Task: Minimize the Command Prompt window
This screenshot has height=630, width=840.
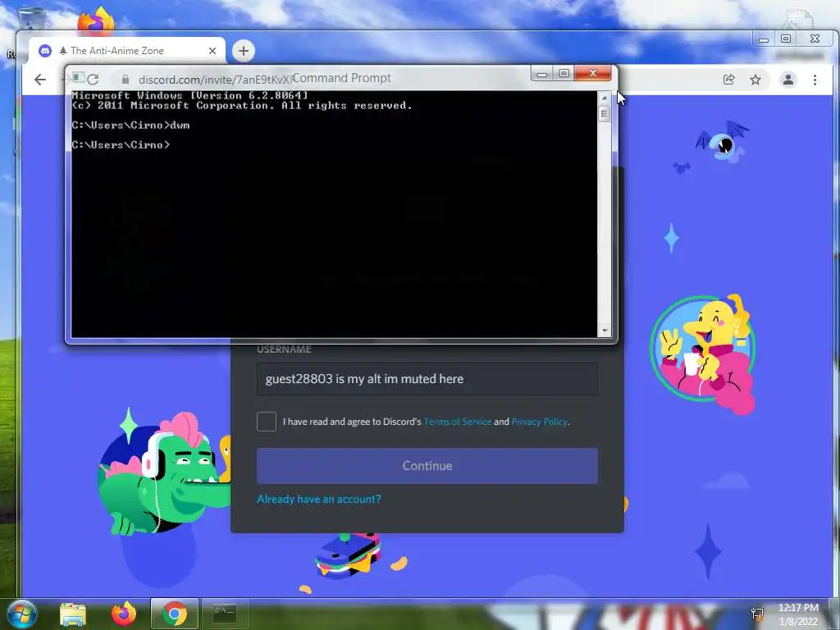Action: coord(541,73)
